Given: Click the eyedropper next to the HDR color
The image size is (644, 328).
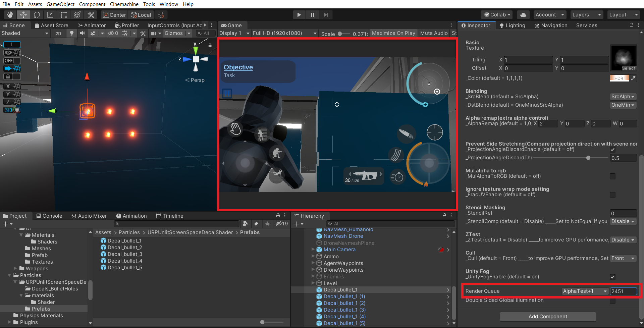Looking at the screenshot, I should 633,78.
